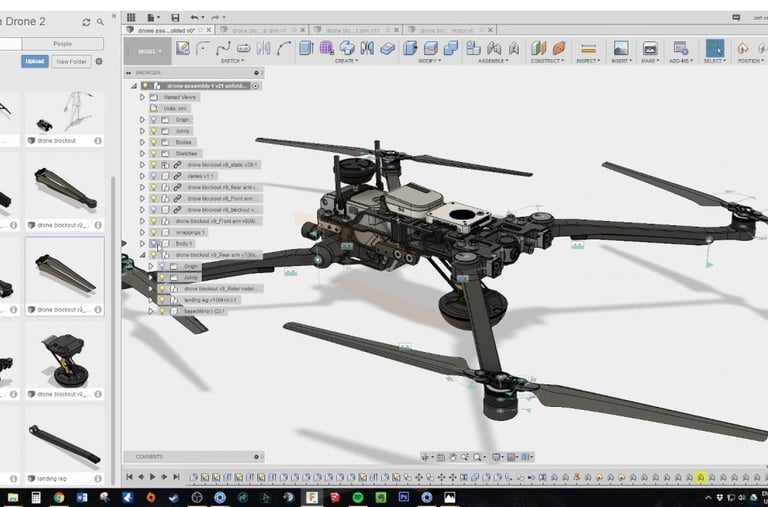Screen dimensions: 768x507
Task: Toggle visibility bulb for Sketches folder
Action: pos(153,153)
